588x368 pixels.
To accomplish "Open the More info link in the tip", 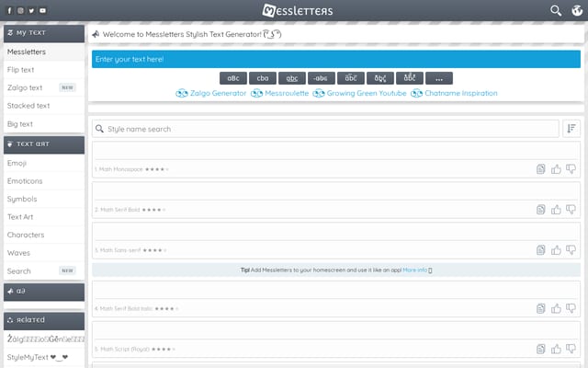I will pyautogui.click(x=414, y=270).
